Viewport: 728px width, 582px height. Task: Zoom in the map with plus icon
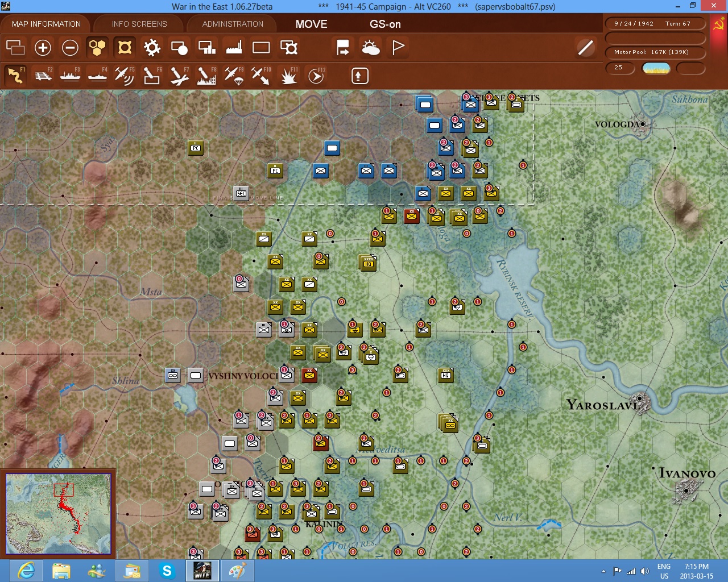[x=43, y=47]
